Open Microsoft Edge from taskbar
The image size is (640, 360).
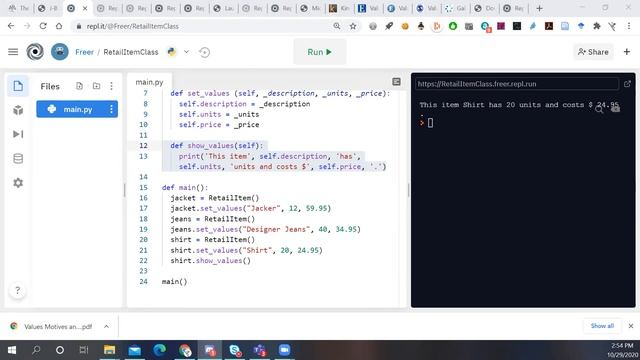tap(159, 350)
